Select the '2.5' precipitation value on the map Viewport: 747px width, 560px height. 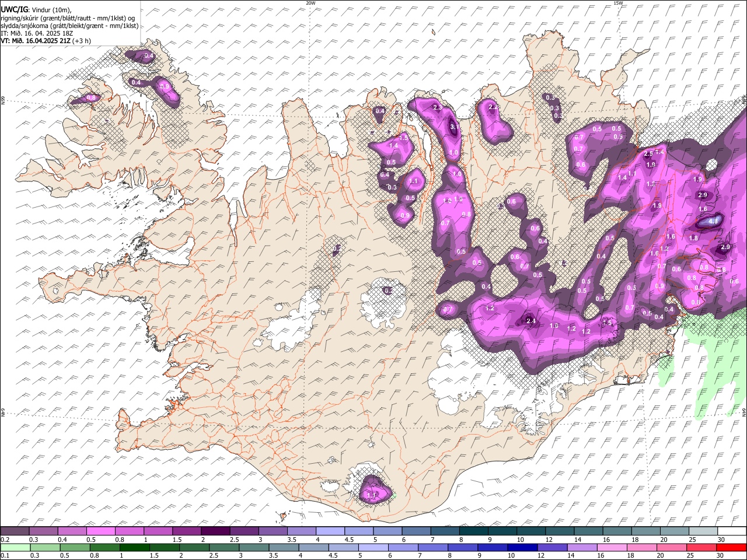(648, 154)
